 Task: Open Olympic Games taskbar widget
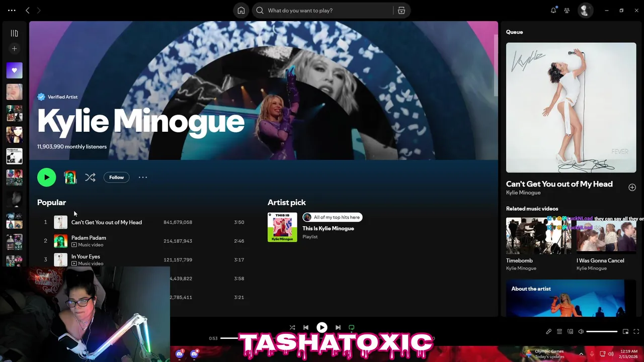[544, 354]
